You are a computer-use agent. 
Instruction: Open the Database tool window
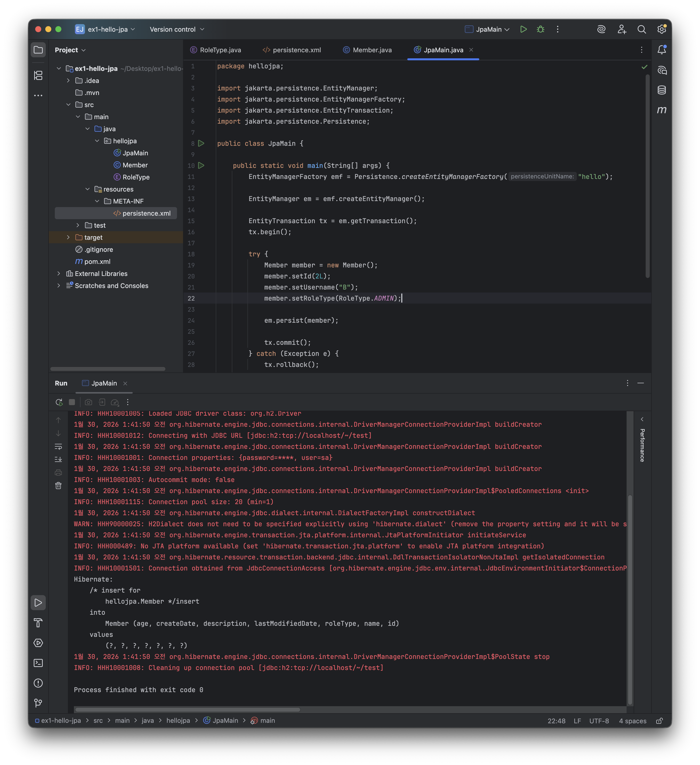pyautogui.click(x=662, y=90)
